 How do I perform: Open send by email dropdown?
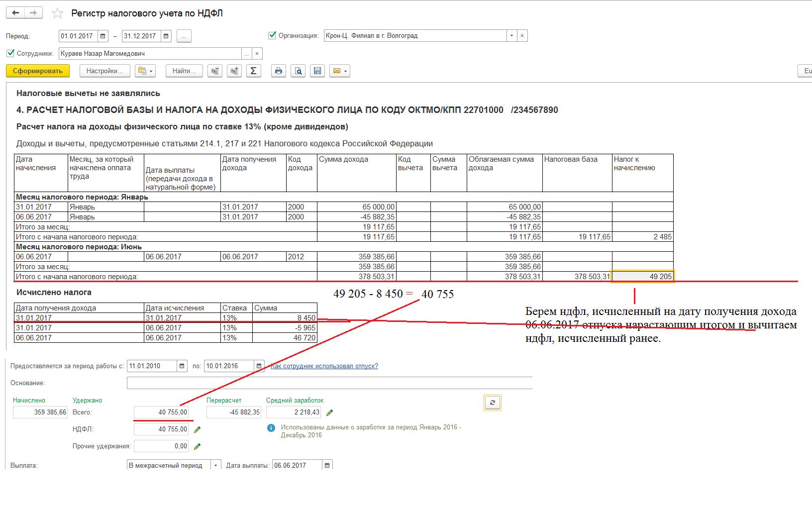pyautogui.click(x=340, y=71)
